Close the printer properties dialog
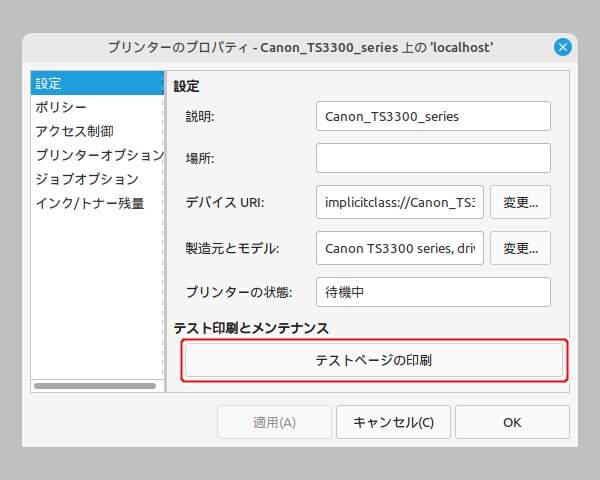 click(562, 47)
